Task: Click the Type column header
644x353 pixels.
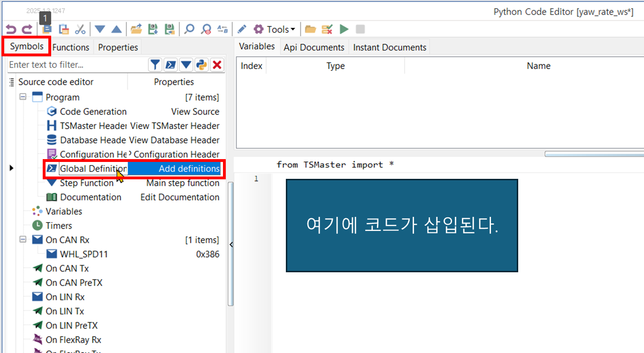Action: (x=335, y=66)
